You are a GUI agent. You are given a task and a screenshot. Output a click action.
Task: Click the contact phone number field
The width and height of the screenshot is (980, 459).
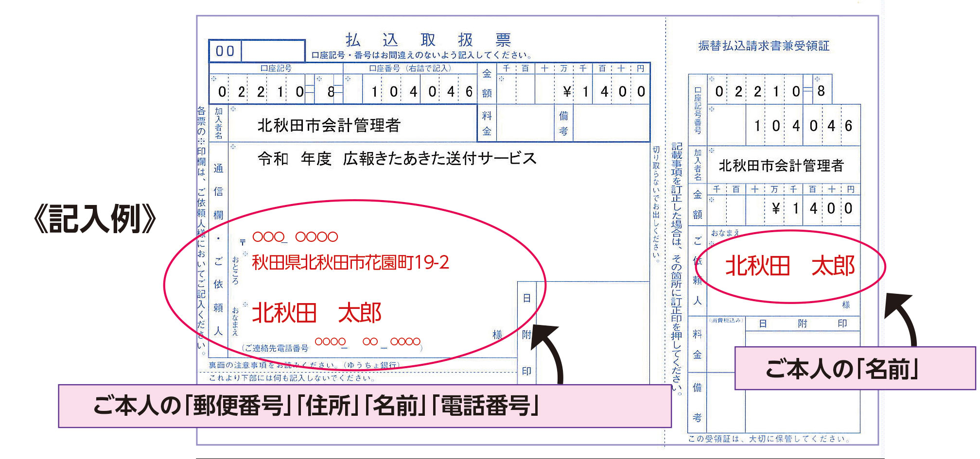click(x=367, y=342)
